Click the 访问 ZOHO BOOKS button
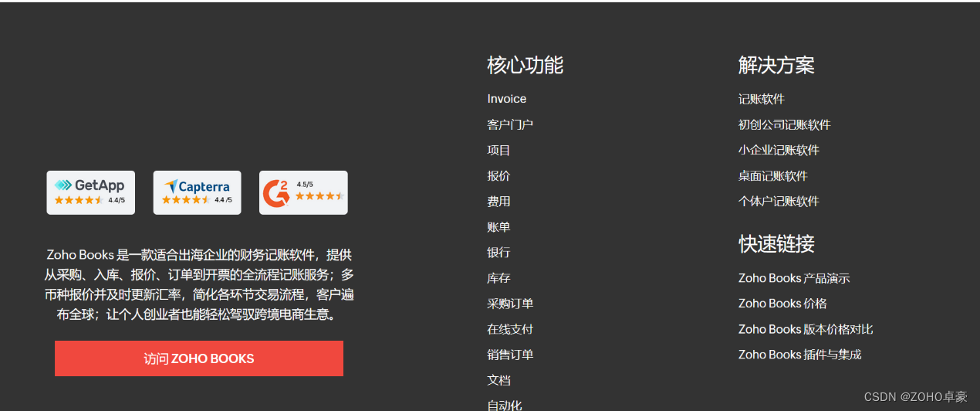The height and width of the screenshot is (411, 980). tap(199, 358)
